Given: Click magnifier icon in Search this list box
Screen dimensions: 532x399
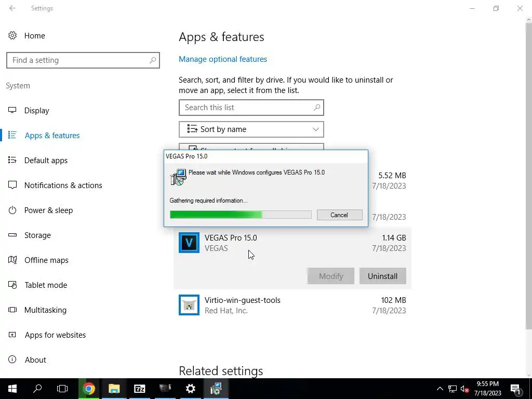Looking at the screenshot, I should tap(317, 108).
